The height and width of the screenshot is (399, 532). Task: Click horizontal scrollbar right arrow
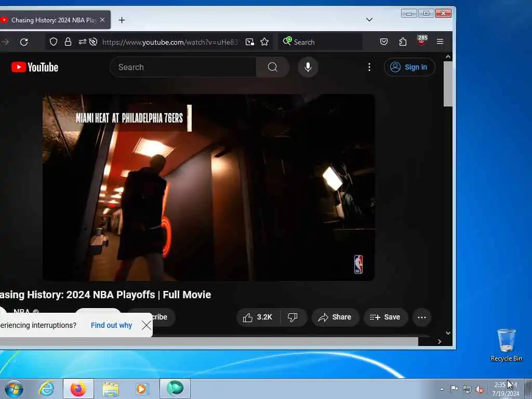[x=440, y=342]
